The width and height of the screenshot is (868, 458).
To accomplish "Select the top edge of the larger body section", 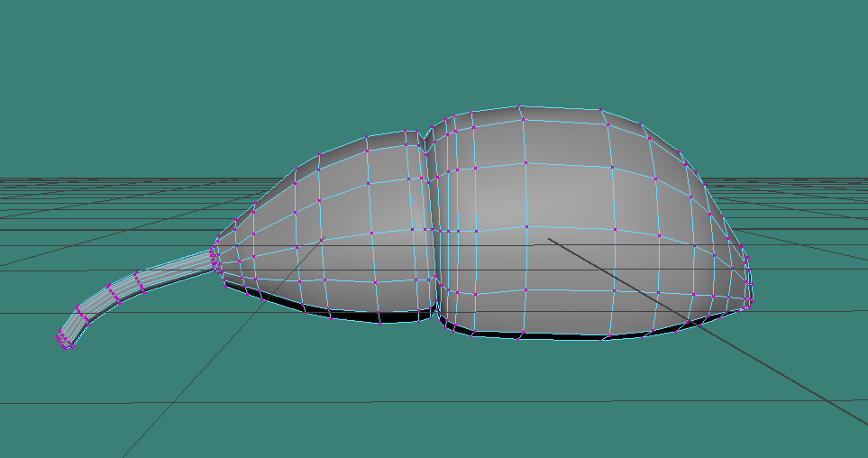I will pyautogui.click(x=561, y=108).
